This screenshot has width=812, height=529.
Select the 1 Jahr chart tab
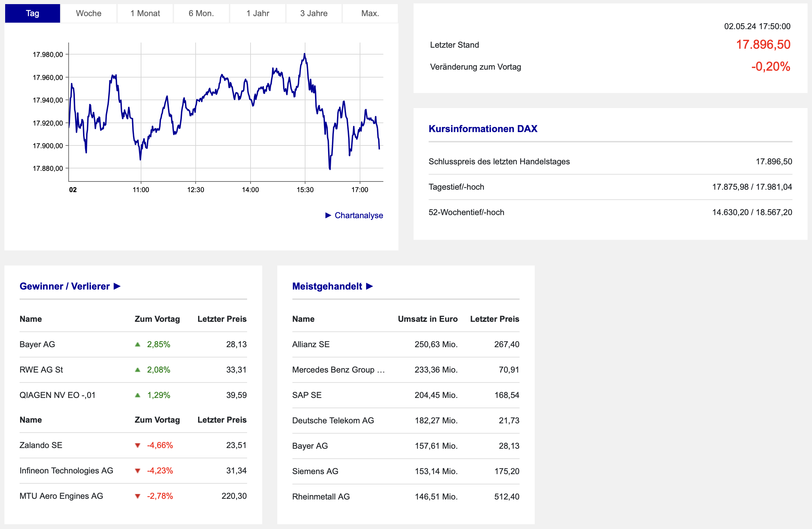click(x=257, y=13)
